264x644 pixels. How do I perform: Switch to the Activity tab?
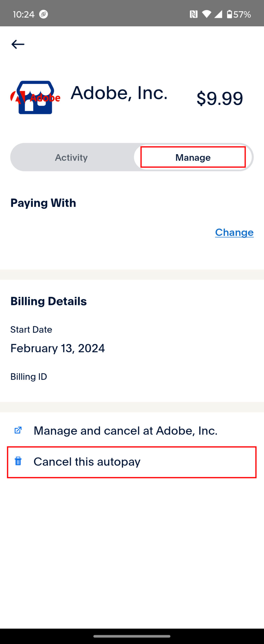click(x=71, y=158)
